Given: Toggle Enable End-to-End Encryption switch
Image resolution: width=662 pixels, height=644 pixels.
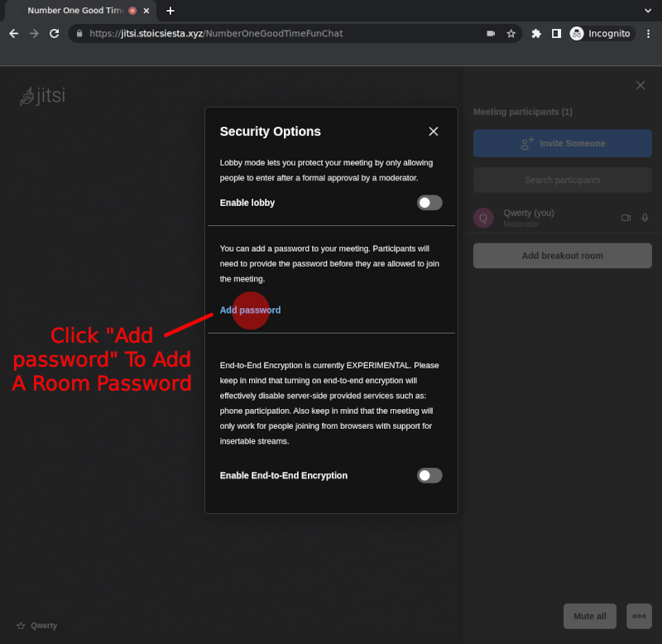Looking at the screenshot, I should click(429, 475).
